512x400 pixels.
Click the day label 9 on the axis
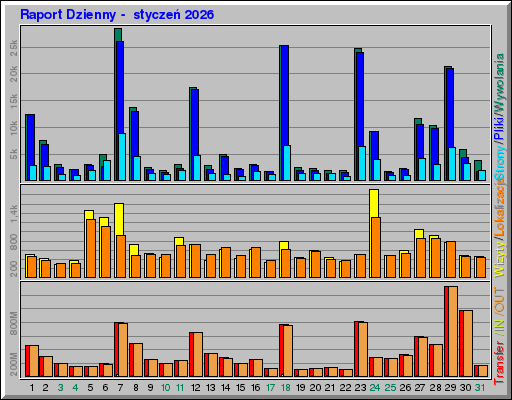click(151, 388)
